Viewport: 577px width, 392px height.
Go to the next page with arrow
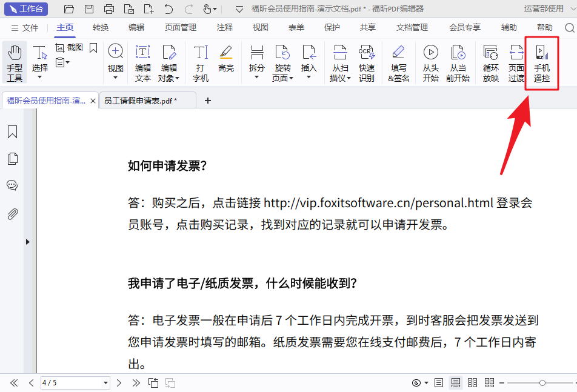(x=119, y=383)
